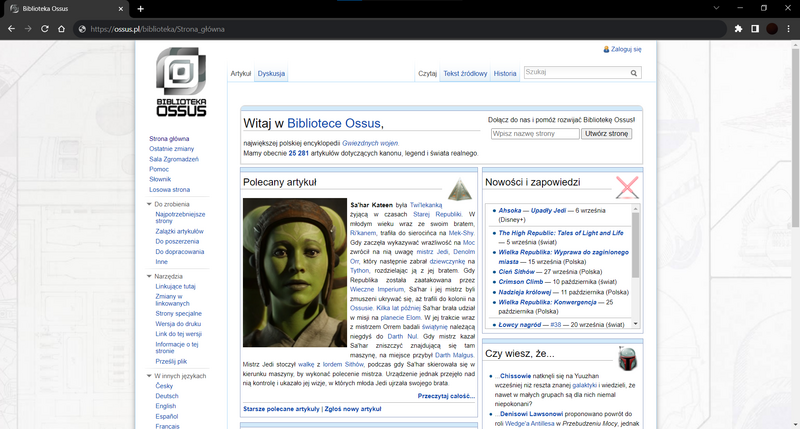
Task: Open the Ahsoka news link
Action: pyautogui.click(x=510, y=211)
